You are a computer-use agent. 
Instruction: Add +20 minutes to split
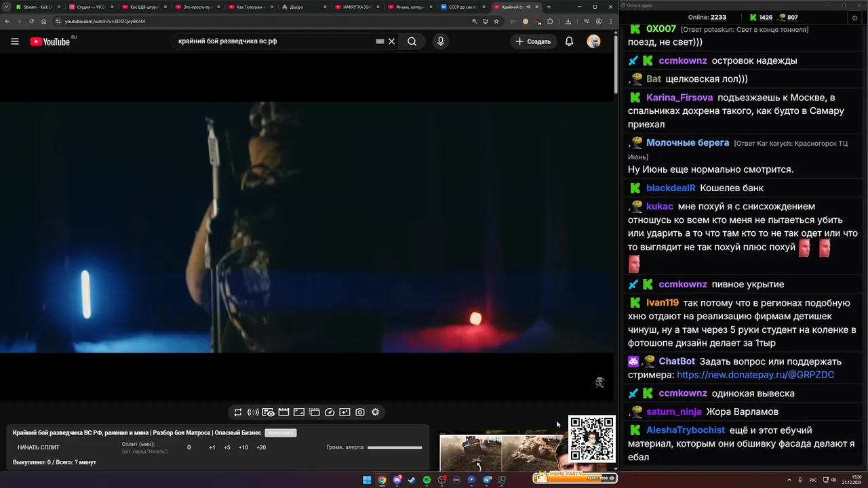point(261,447)
